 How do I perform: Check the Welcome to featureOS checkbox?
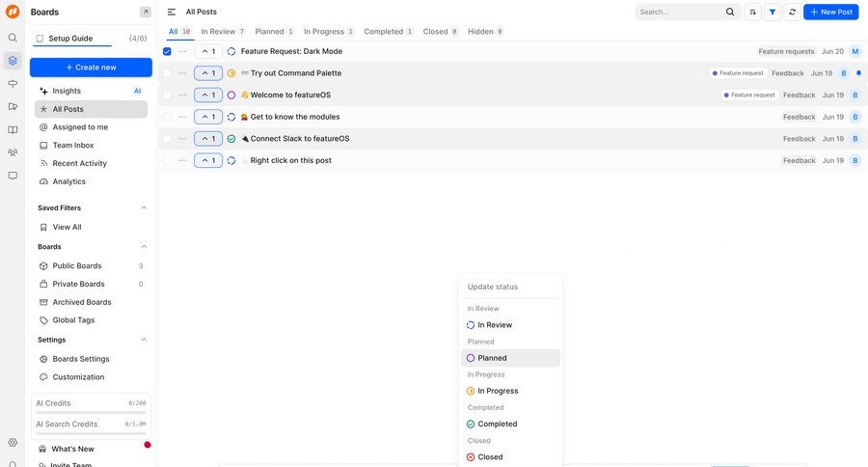point(167,96)
